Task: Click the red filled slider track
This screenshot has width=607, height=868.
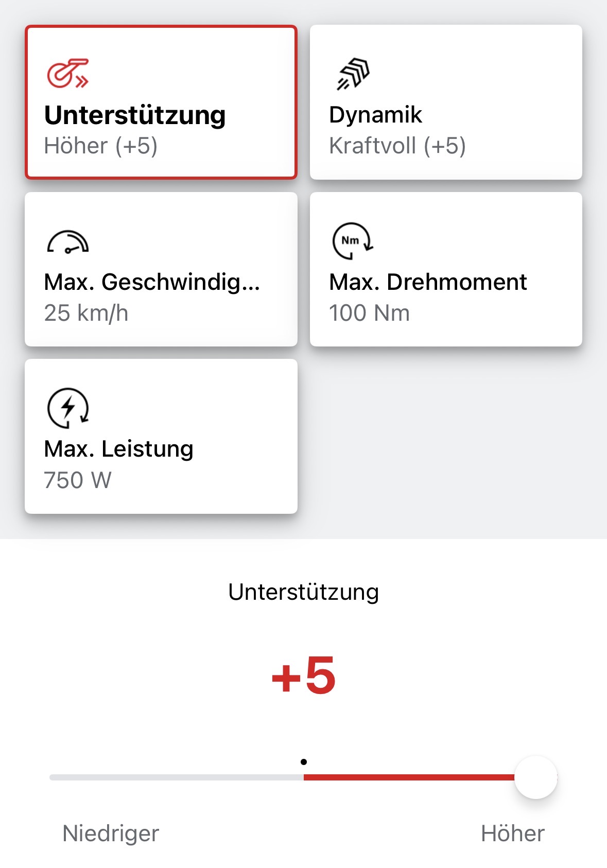Action: pyautogui.click(x=409, y=777)
